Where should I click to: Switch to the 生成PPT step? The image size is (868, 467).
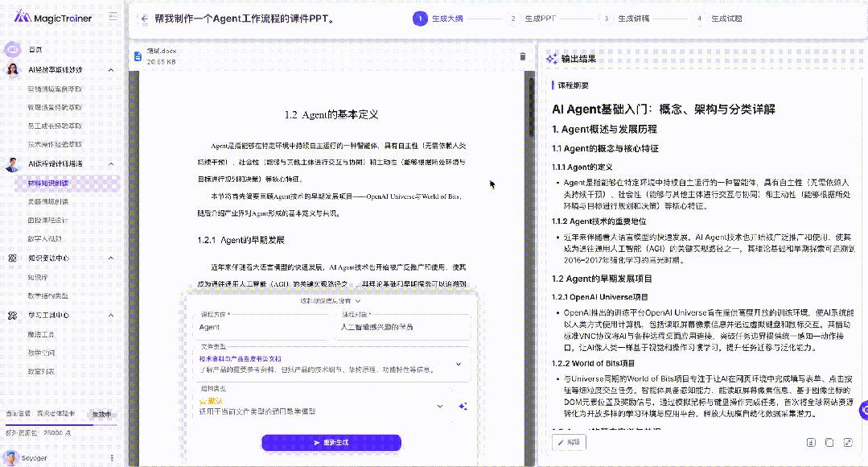[x=540, y=19]
